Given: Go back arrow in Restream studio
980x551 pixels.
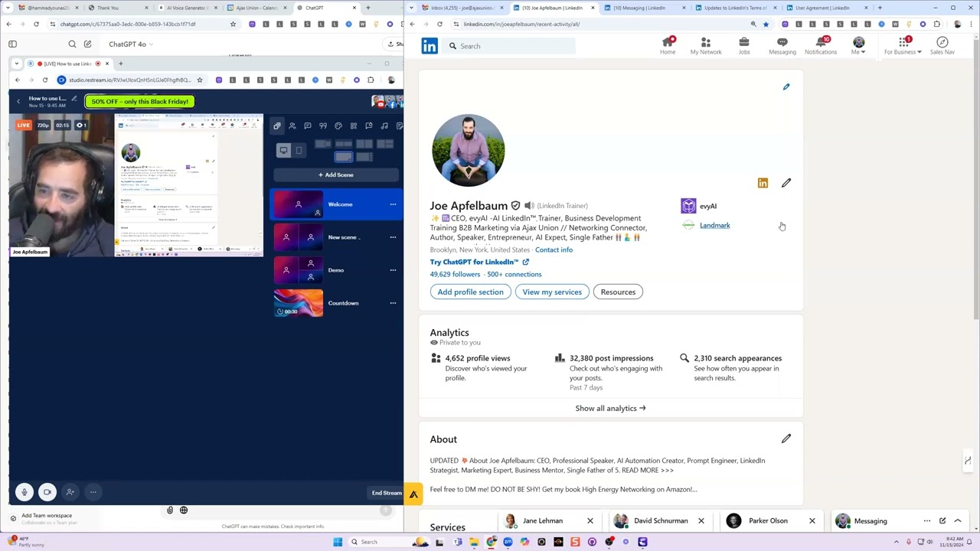Looking at the screenshot, I should [x=18, y=101].
